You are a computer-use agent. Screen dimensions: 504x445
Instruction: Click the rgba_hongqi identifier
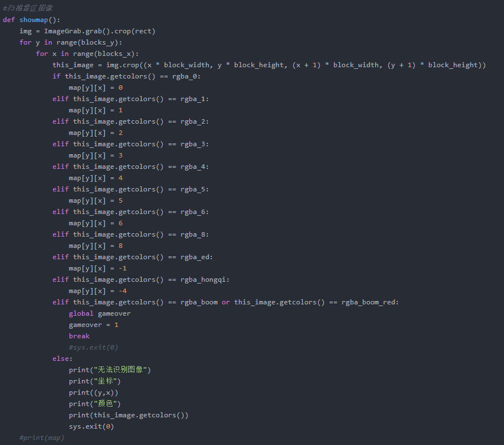pyautogui.click(x=205, y=280)
